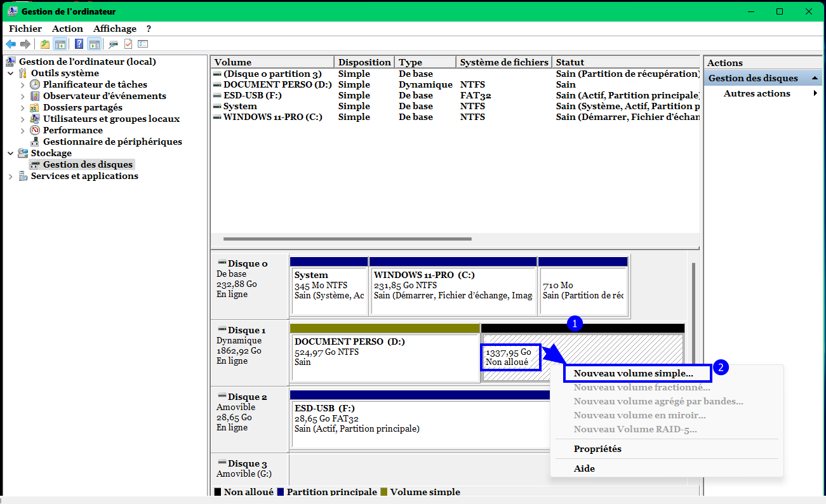826x504 pixels.
Task: Select the Disque 3 Amovible (G:) header
Action: pyautogui.click(x=250, y=470)
